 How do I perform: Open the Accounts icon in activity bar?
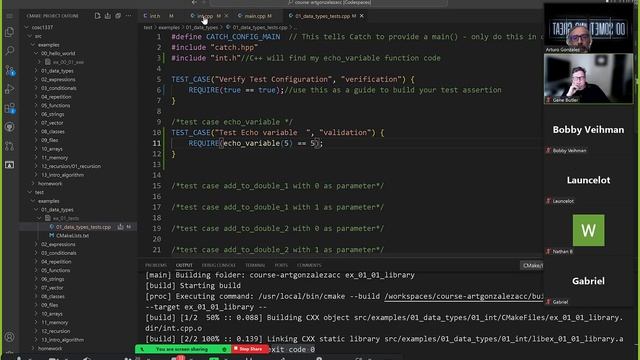click(9, 337)
